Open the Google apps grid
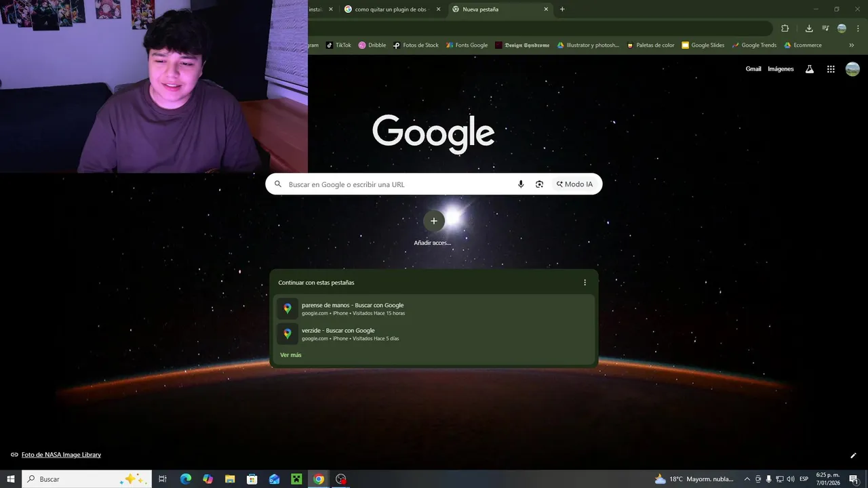The width and height of the screenshot is (868, 488). tap(831, 69)
